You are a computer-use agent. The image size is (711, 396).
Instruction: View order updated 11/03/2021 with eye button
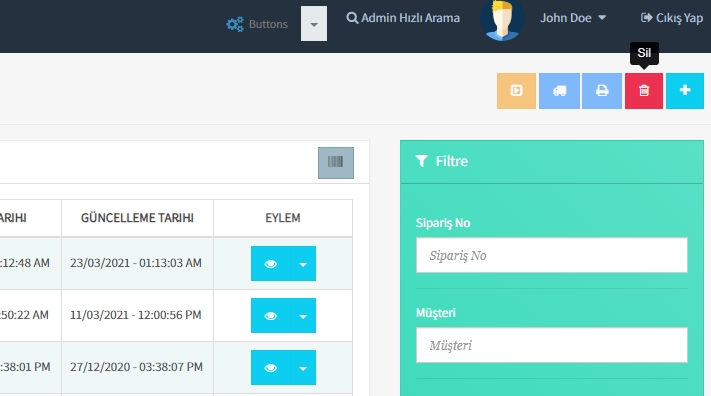click(270, 316)
